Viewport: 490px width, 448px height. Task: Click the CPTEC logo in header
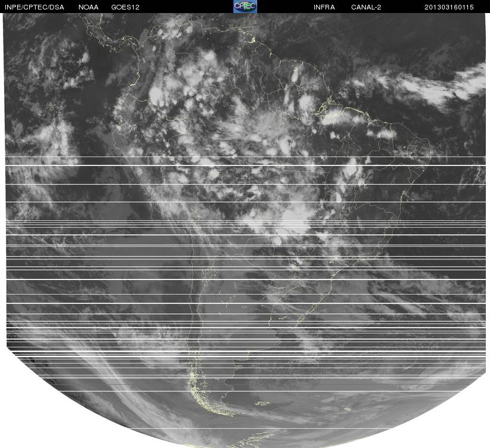245,7
